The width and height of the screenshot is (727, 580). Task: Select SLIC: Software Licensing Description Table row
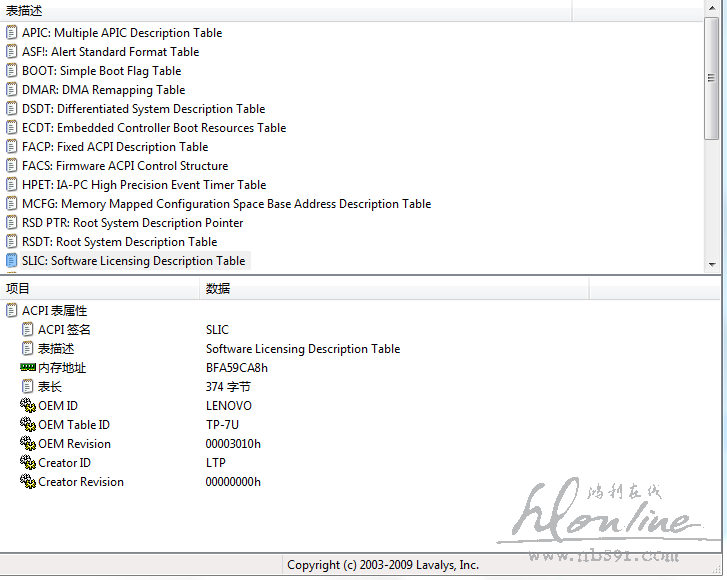click(x=134, y=261)
